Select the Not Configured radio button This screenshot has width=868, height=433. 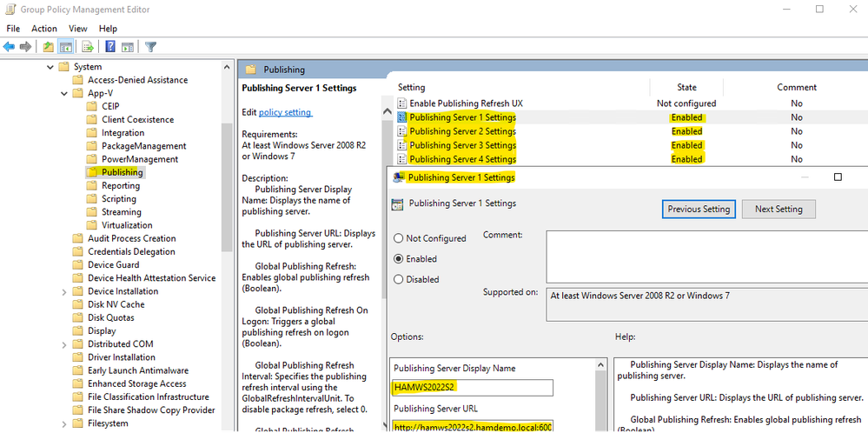coord(398,238)
